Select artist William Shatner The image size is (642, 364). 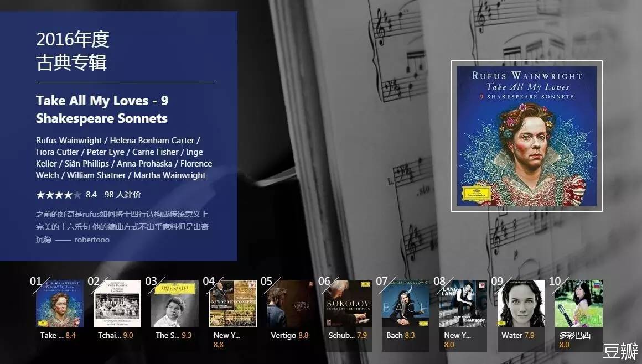tap(96, 175)
